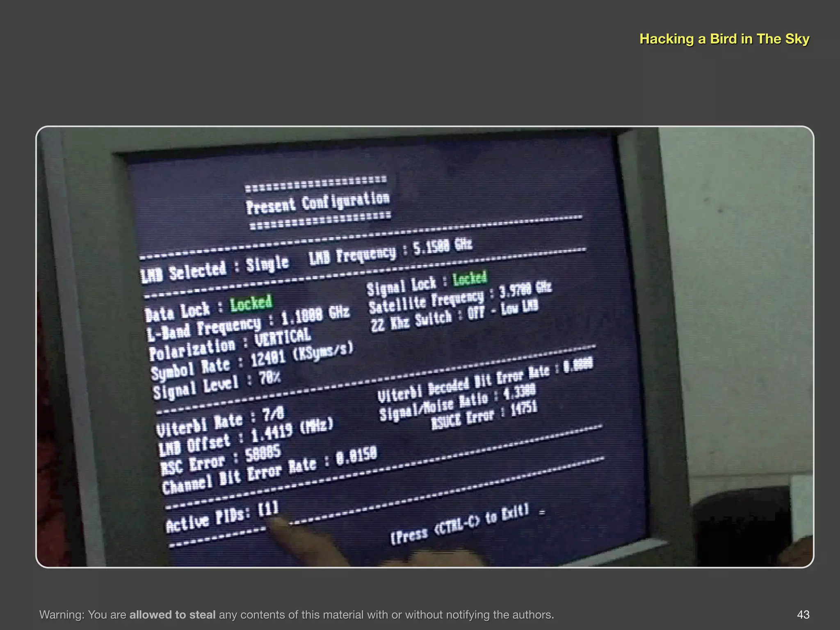840x630 pixels.
Task: Click the 'allowed to steal' warning text
Action: [x=172, y=614]
